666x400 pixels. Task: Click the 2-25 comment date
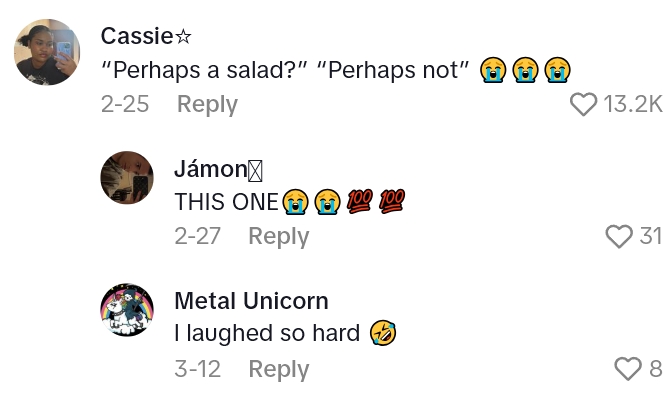125,104
